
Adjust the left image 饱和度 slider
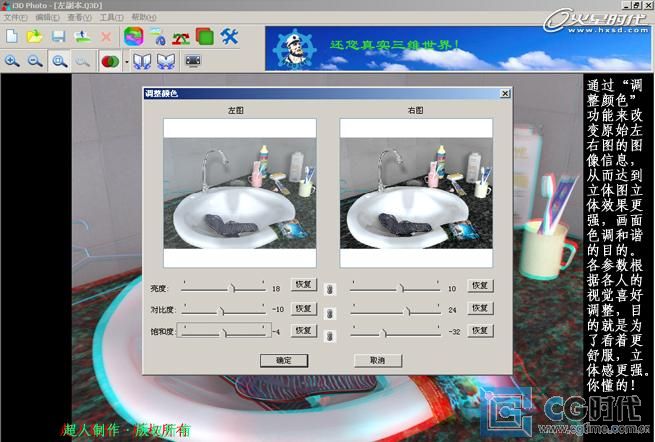click(223, 331)
